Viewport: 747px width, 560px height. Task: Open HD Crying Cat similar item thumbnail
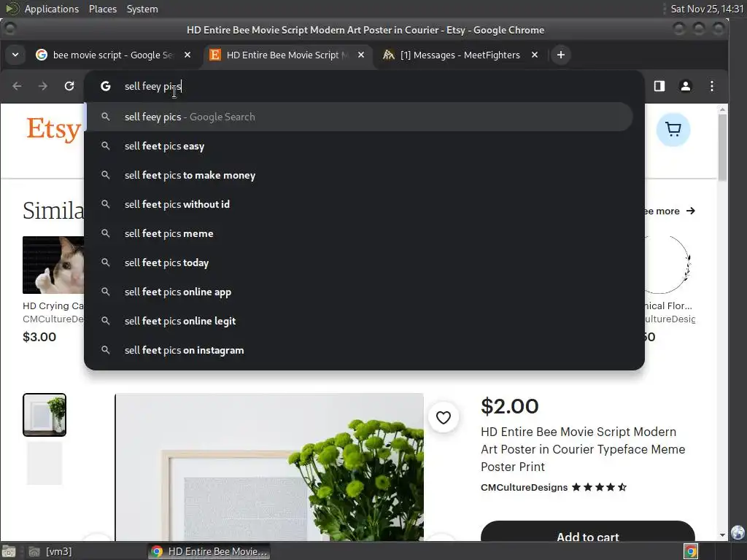point(53,265)
